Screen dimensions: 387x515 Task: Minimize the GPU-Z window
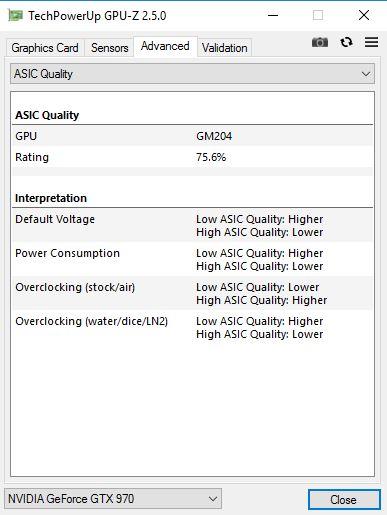[273, 15]
